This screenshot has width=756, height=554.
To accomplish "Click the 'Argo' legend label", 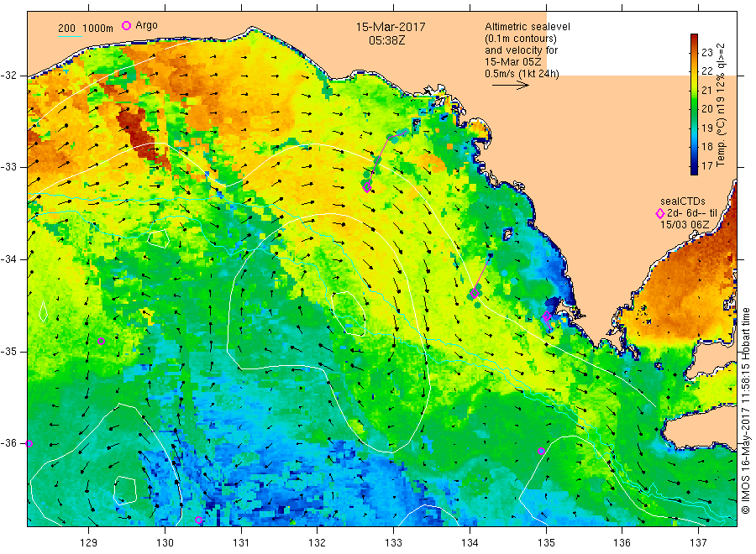I will point(146,25).
